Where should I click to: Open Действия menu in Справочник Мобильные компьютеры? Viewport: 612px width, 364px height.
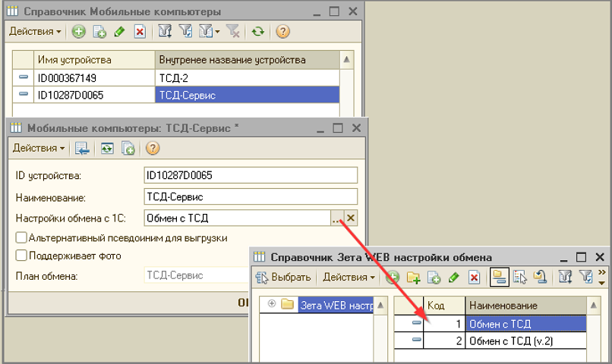(x=35, y=32)
